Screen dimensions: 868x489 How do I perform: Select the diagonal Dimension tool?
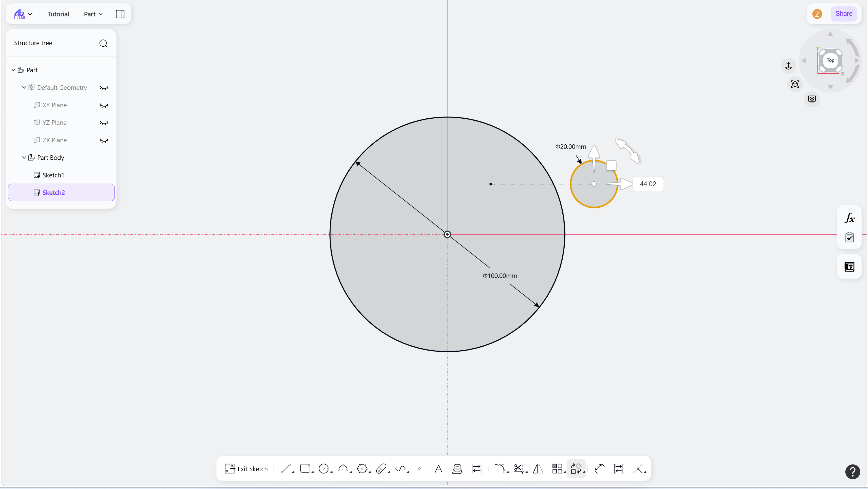599,468
